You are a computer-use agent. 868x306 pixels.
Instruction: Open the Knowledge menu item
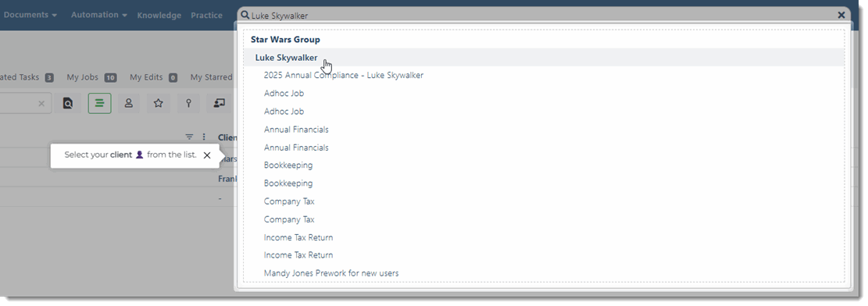[x=159, y=16]
